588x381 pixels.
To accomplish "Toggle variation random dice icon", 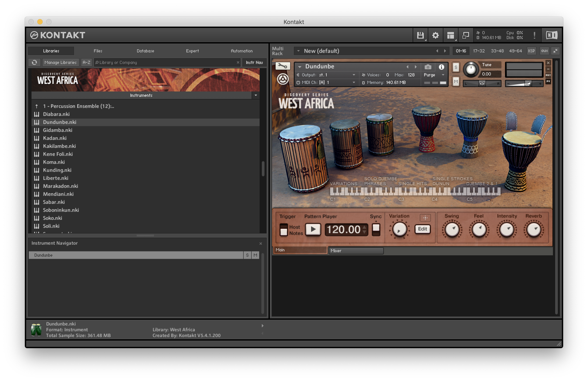I will point(425,218).
